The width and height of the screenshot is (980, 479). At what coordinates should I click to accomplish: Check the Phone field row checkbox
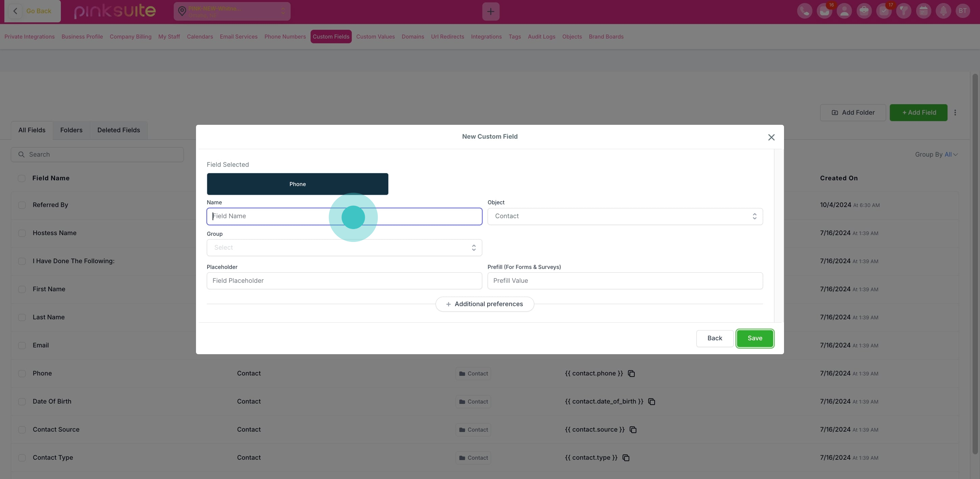click(22, 373)
